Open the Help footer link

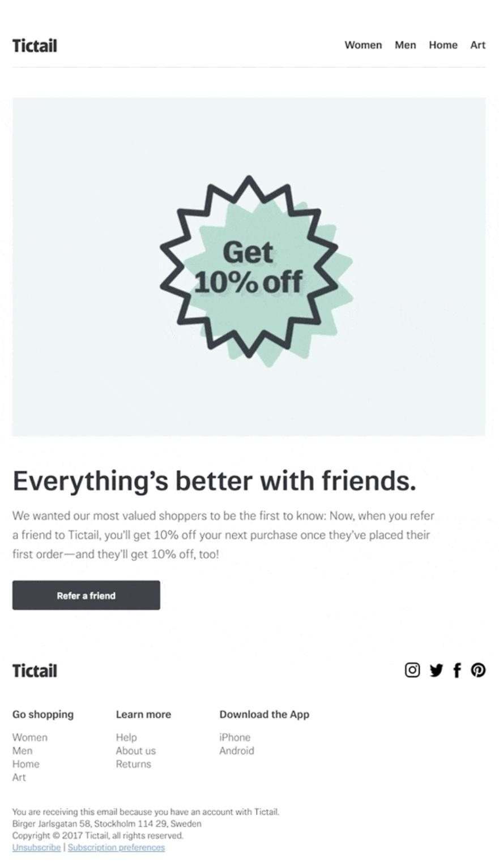[x=126, y=737]
